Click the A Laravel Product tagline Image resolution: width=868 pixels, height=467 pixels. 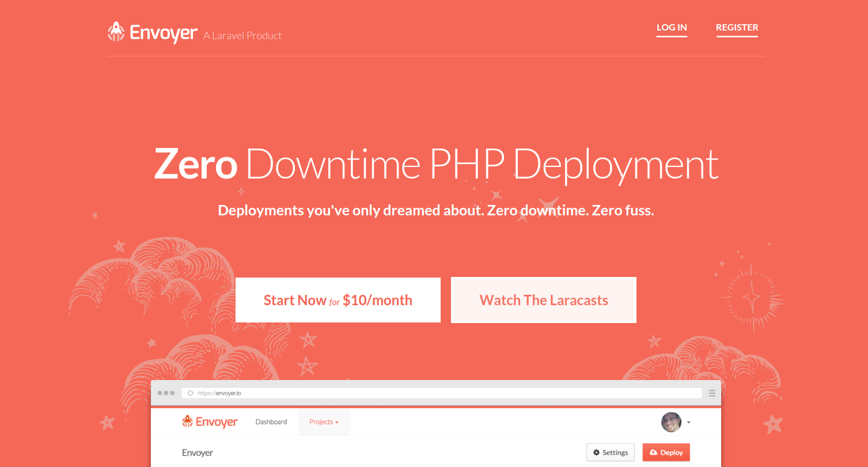pos(242,36)
